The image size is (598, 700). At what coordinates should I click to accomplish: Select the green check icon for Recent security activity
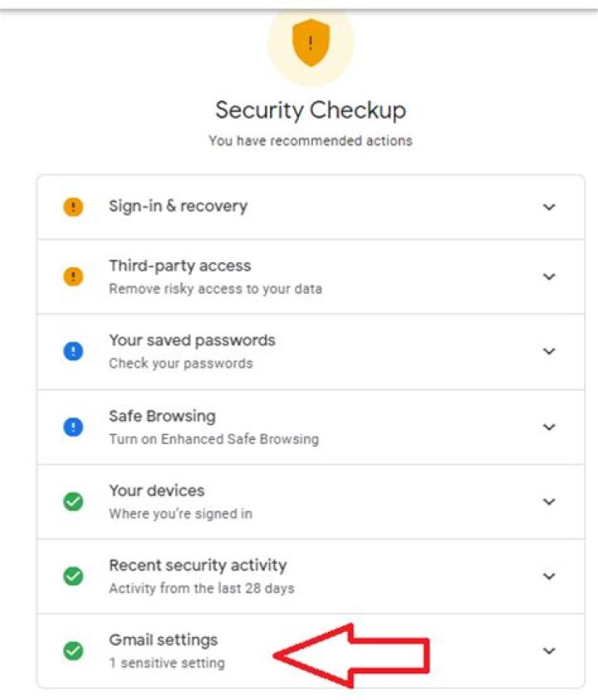(73, 575)
